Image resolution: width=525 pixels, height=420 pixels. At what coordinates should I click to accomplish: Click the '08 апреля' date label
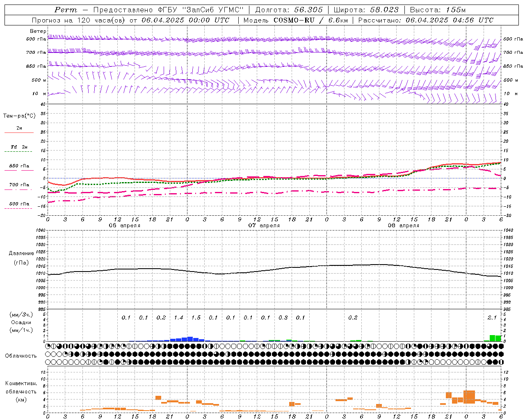click(403, 226)
